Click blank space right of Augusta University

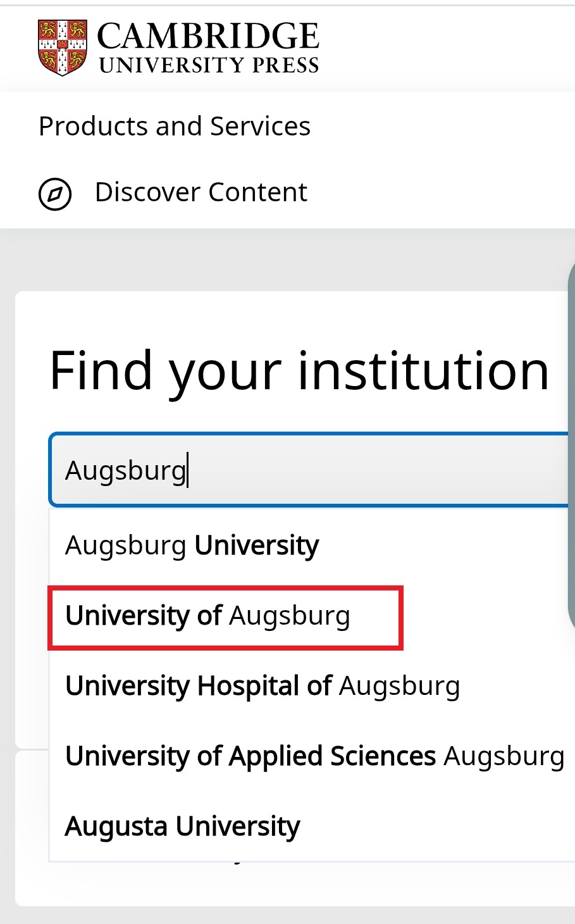pos(443,827)
